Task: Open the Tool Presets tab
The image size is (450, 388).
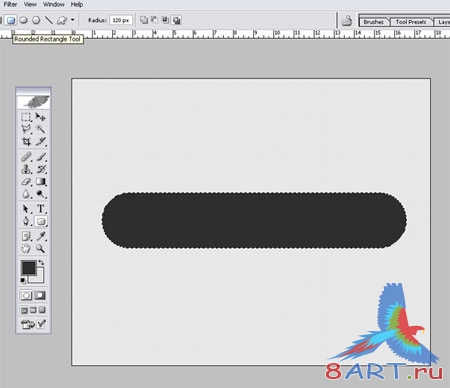Action: coord(411,22)
